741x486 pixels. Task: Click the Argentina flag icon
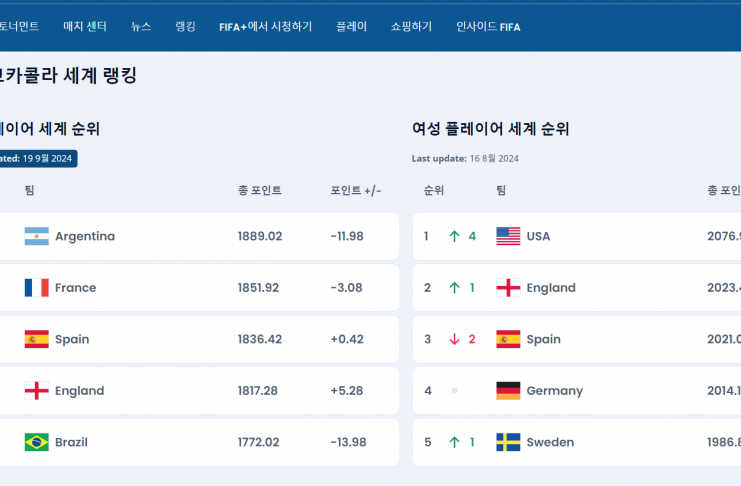tap(36, 237)
